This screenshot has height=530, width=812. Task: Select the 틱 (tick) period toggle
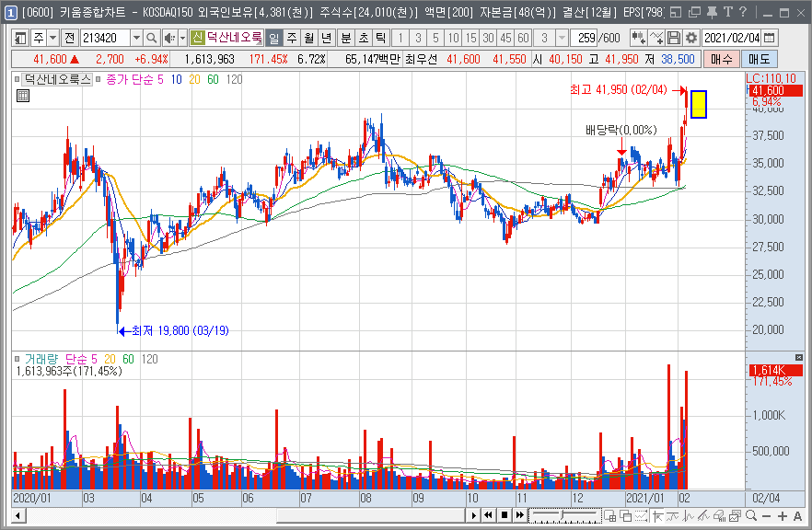click(380, 38)
